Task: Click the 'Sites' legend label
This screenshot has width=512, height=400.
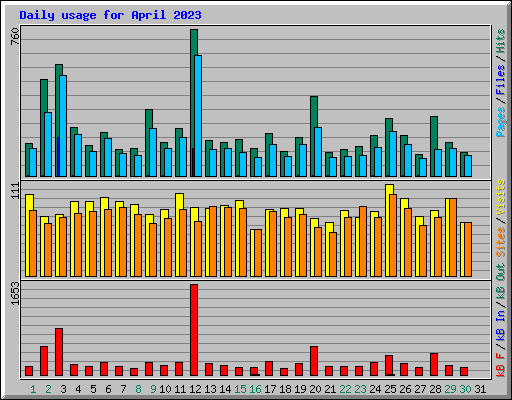Action: point(501,242)
